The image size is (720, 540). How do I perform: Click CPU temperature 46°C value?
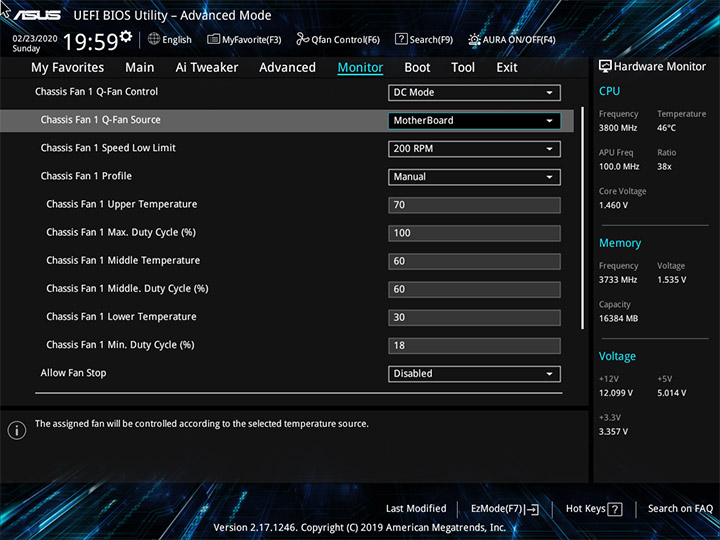tap(666, 128)
